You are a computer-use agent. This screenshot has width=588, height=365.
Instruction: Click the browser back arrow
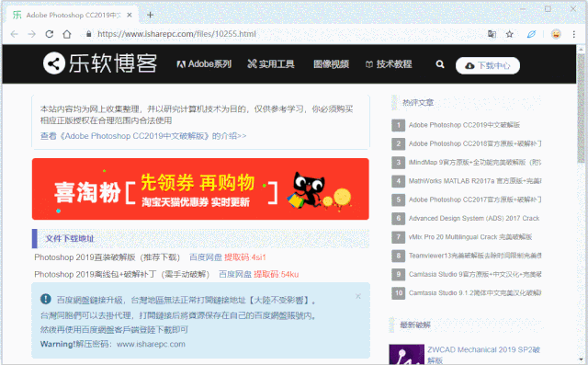point(15,34)
